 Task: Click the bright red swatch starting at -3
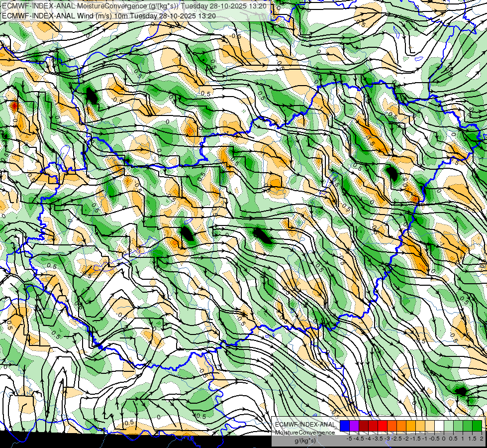coord(383,426)
